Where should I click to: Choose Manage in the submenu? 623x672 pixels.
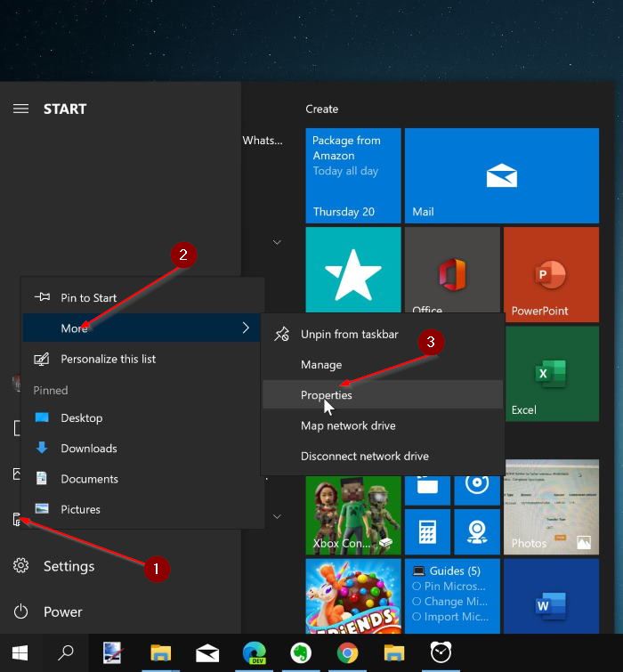tap(383, 365)
